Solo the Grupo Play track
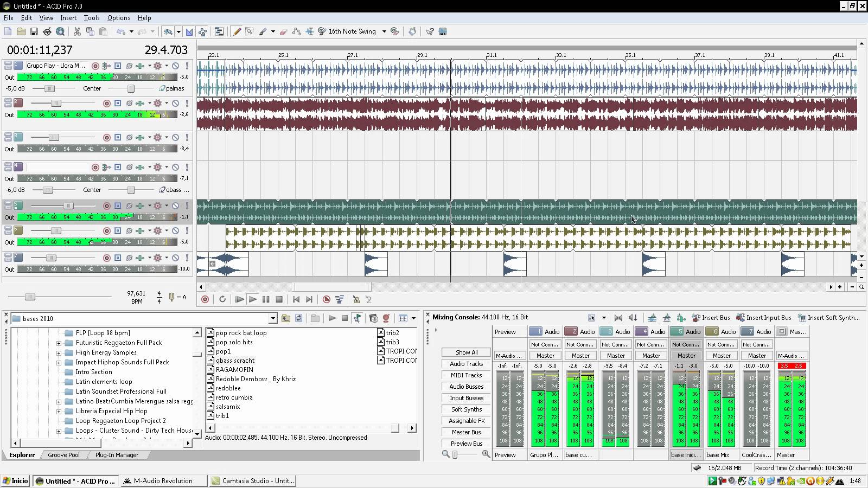 point(187,66)
